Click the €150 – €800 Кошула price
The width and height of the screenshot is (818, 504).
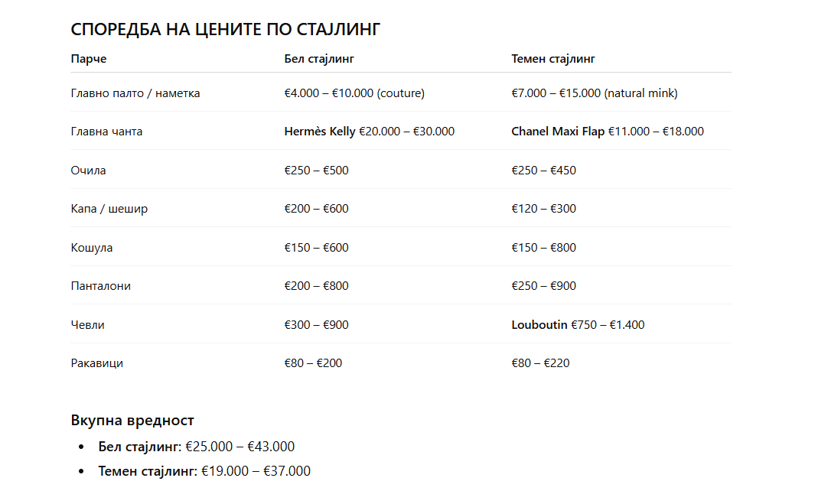pos(544,248)
